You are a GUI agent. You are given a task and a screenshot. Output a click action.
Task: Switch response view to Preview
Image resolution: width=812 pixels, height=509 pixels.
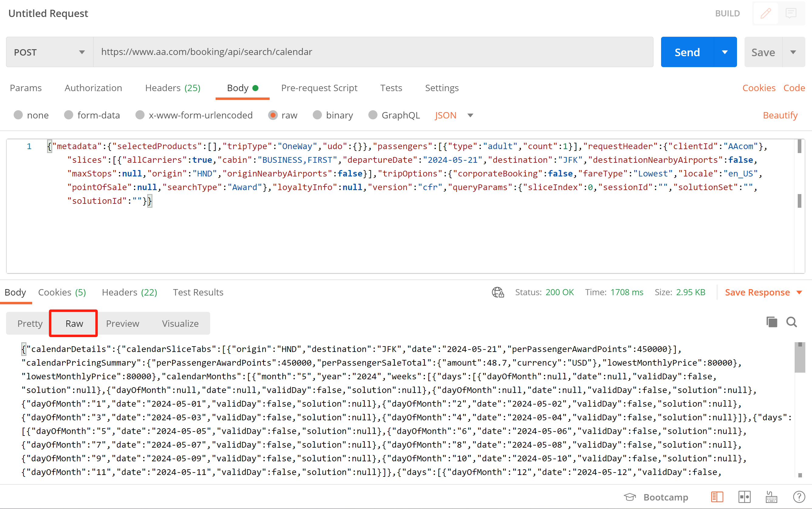coord(122,323)
